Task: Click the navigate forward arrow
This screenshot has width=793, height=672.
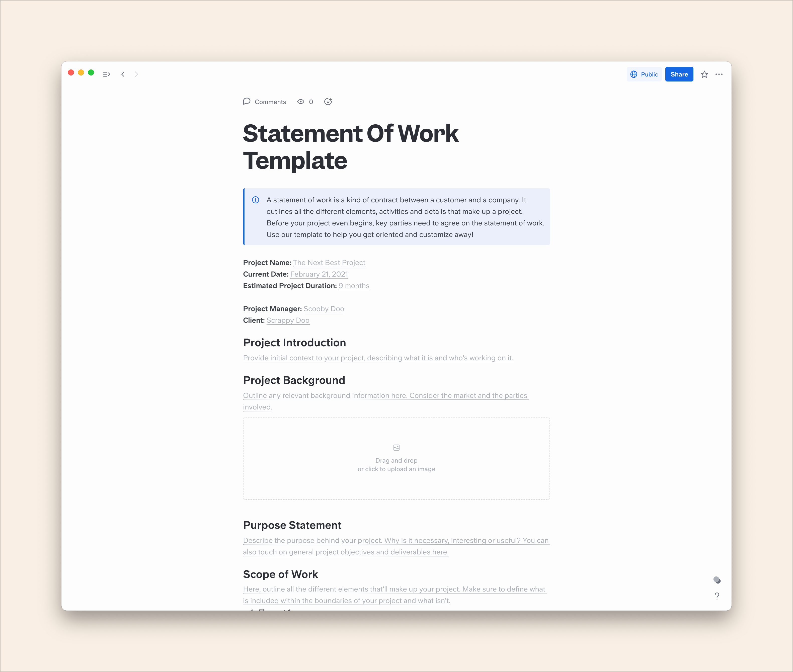Action: click(x=137, y=74)
